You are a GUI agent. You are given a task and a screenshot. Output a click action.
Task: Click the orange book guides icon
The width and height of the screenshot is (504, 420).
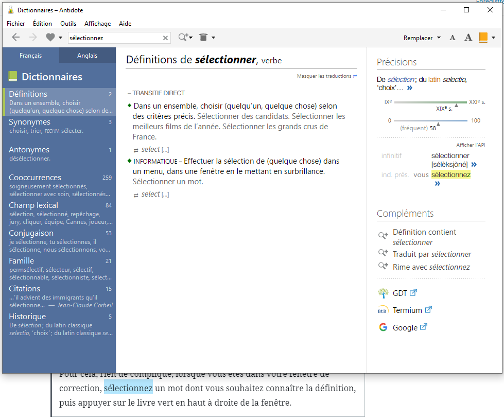coord(483,38)
